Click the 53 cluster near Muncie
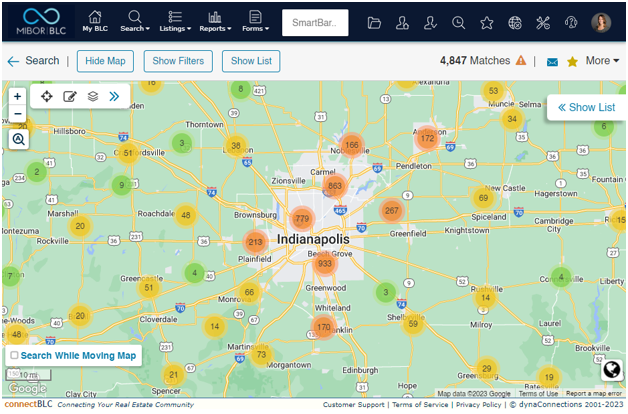Screen dimensions: 628x414 click(493, 91)
